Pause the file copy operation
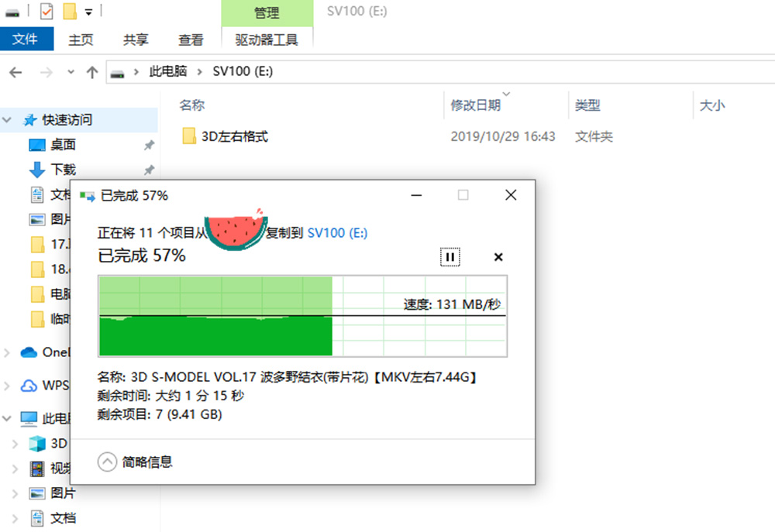 (449, 257)
